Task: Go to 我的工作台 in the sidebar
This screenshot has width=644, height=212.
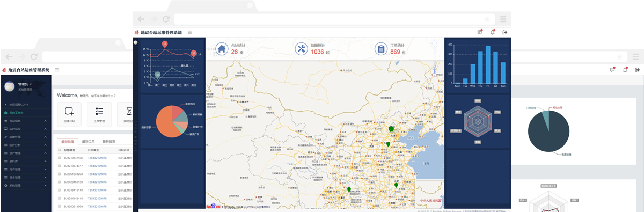Action: pyautogui.click(x=17, y=113)
